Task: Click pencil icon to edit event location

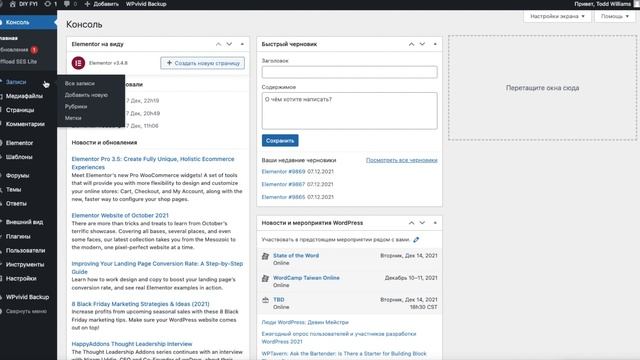Action: tap(416, 240)
